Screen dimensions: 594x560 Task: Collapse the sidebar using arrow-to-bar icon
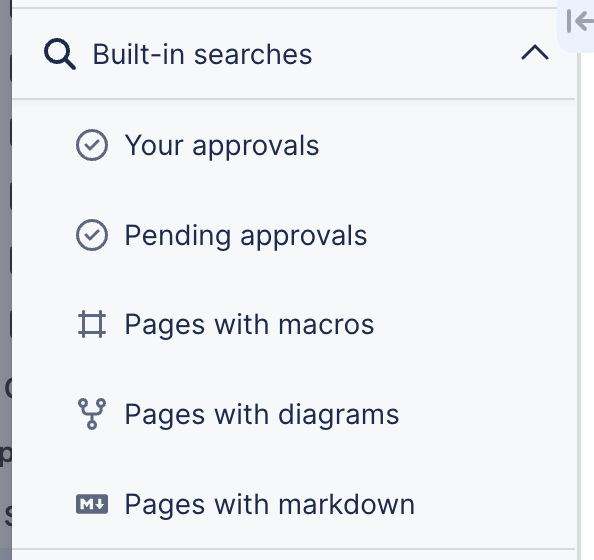click(x=580, y=21)
